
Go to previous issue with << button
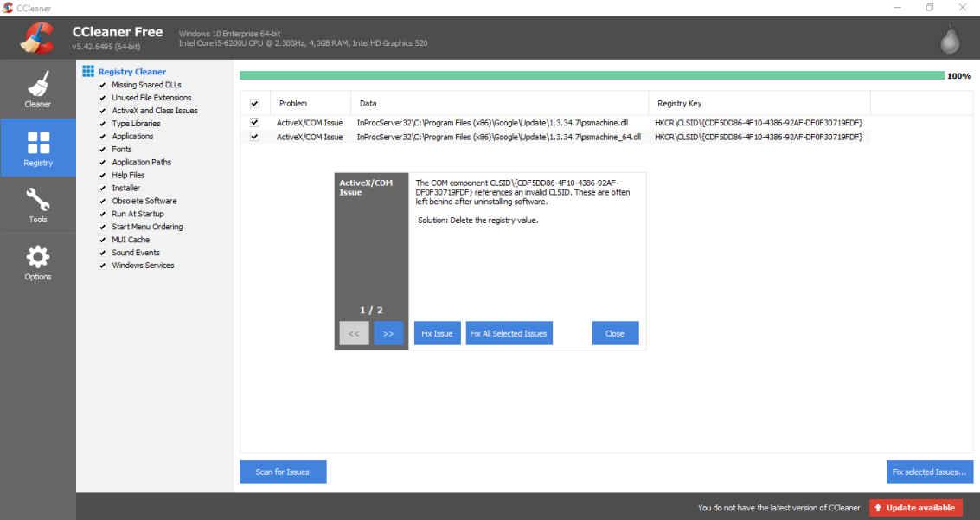(354, 333)
